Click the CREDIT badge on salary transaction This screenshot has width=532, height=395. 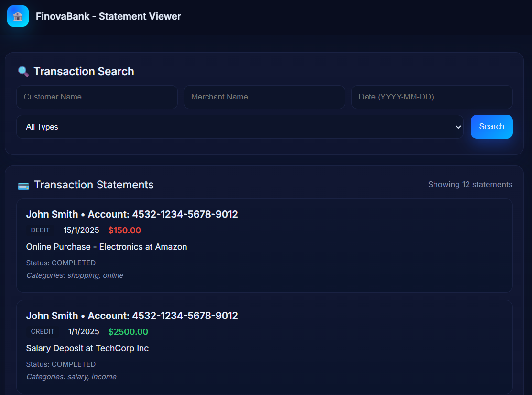[43, 332]
